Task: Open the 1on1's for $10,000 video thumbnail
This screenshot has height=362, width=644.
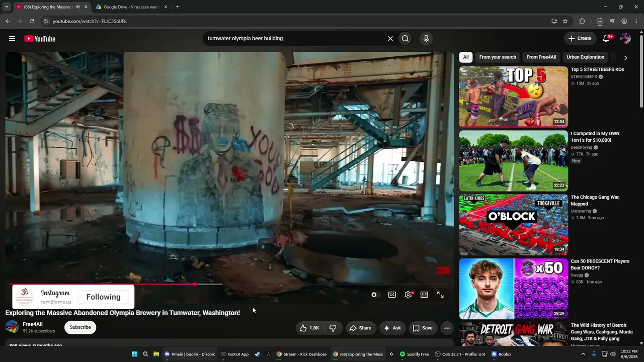Action: click(x=513, y=161)
